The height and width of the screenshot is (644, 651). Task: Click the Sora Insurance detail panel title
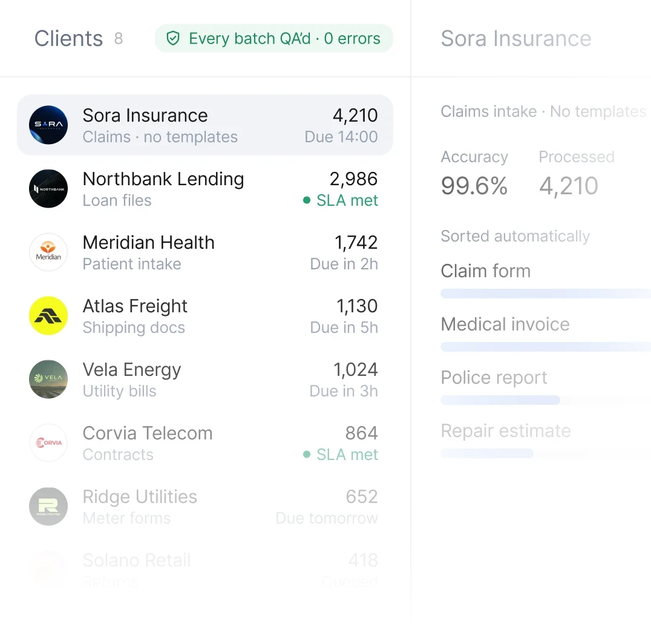(515, 39)
